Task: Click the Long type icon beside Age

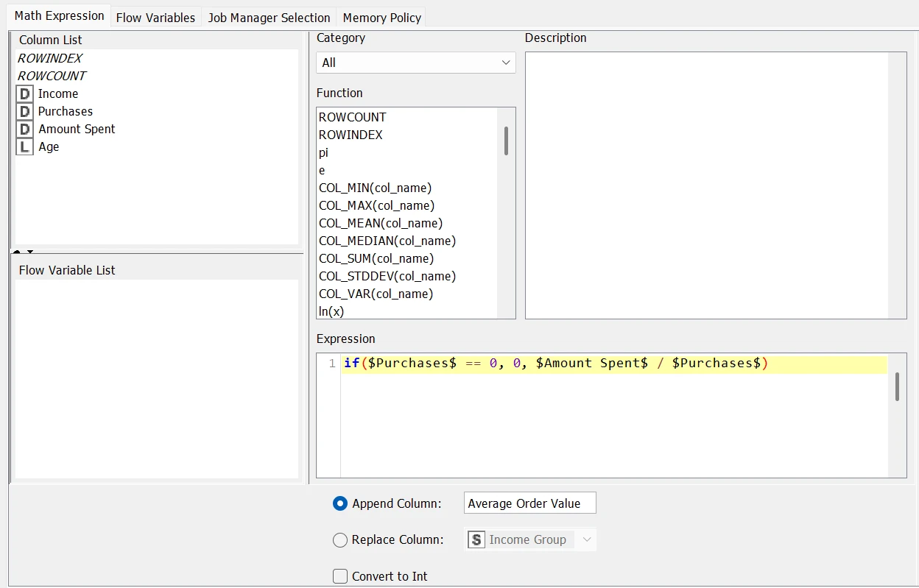Action: click(x=25, y=146)
